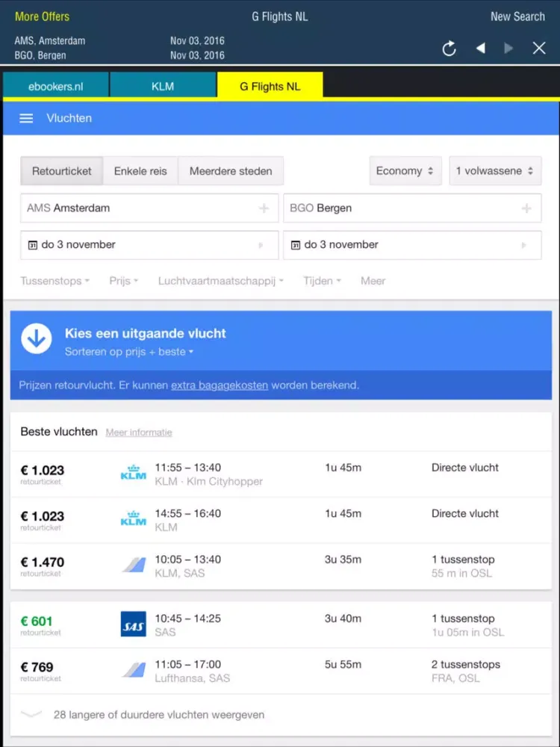Click the KLM logo on the 11:55 flight
This screenshot has width=560, height=747.
(x=134, y=473)
